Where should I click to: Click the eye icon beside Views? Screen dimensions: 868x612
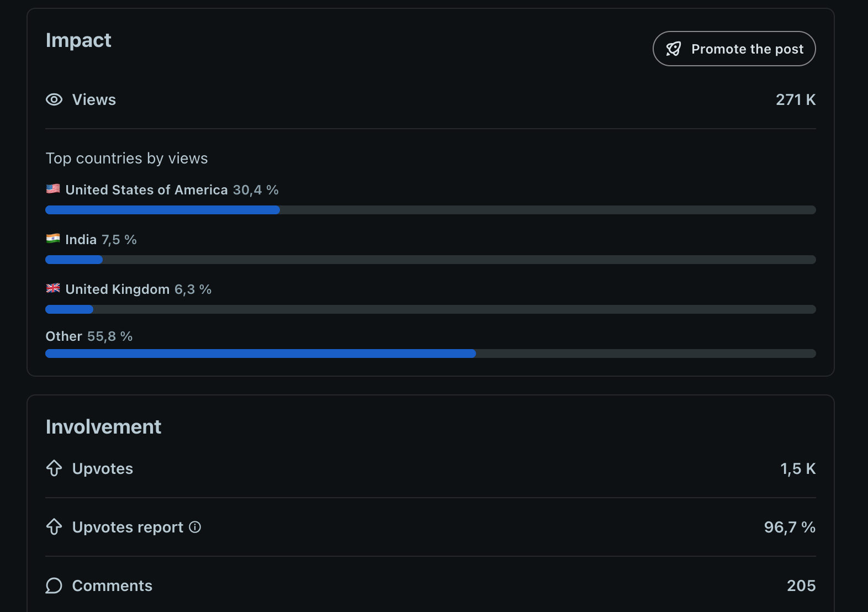point(54,99)
